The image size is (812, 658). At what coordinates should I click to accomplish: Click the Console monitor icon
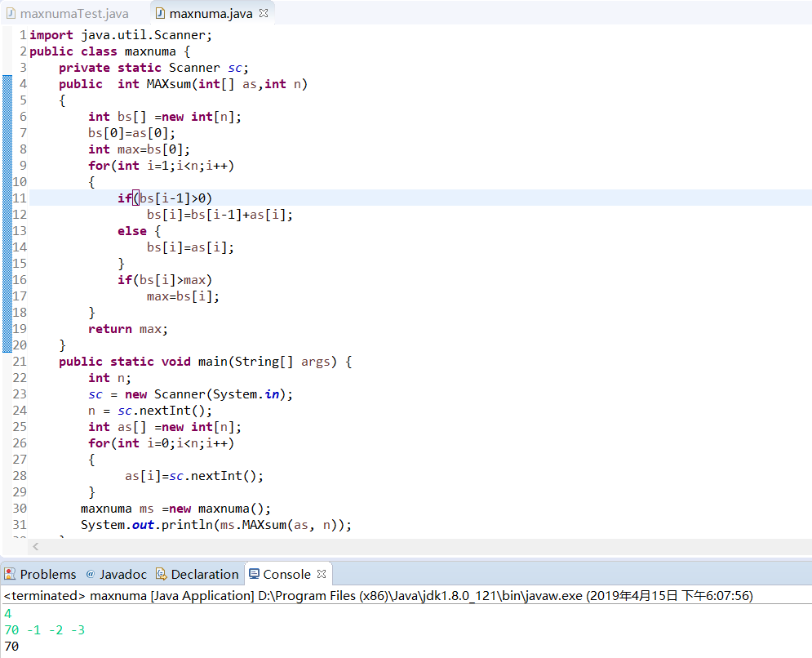point(255,574)
